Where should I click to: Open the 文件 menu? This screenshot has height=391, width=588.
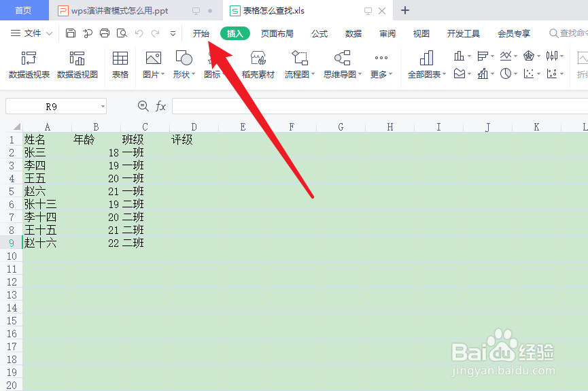(32, 33)
